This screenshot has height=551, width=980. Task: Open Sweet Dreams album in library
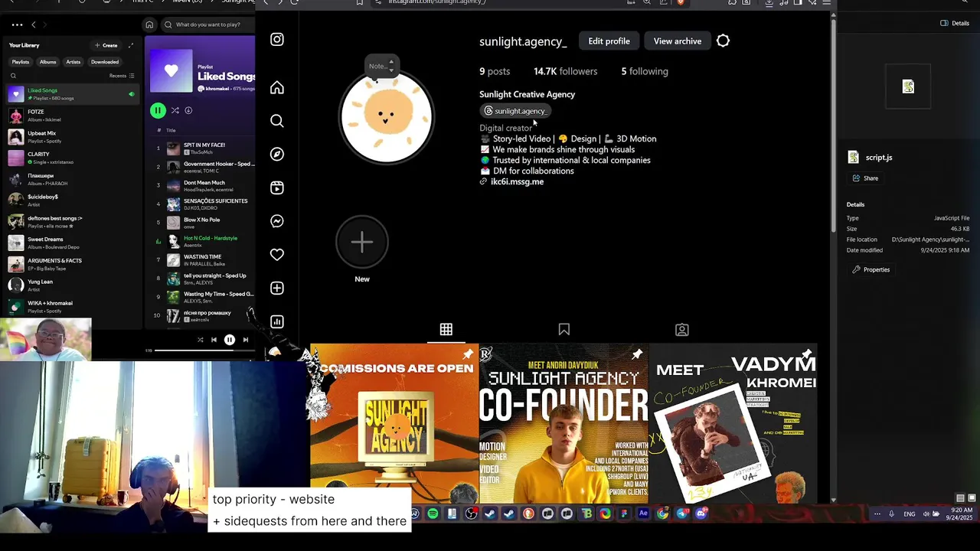(71, 243)
